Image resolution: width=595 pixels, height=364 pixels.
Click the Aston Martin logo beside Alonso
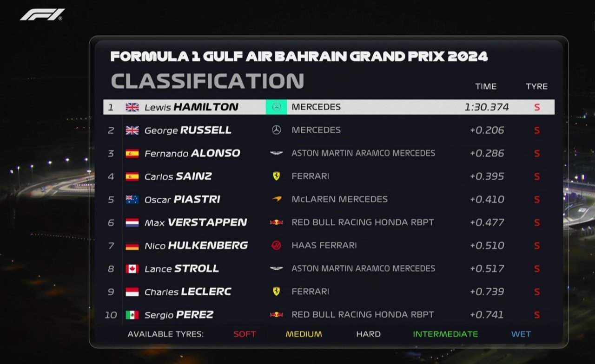276,153
